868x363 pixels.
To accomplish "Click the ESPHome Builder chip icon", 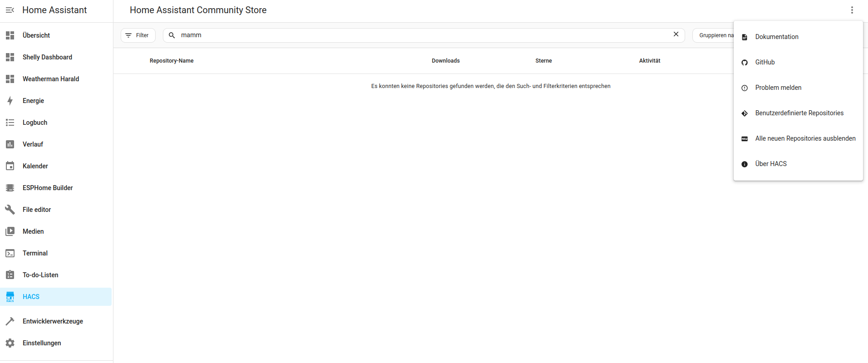I will (10, 188).
